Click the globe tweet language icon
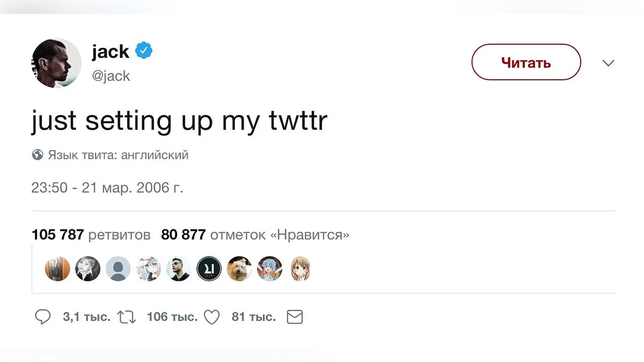Screen dimensions: 644x362 (x=38, y=156)
